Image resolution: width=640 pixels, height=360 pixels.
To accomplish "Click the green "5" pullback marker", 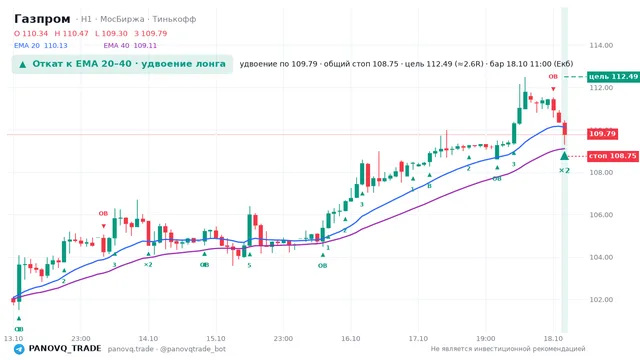I will click(x=249, y=265).
